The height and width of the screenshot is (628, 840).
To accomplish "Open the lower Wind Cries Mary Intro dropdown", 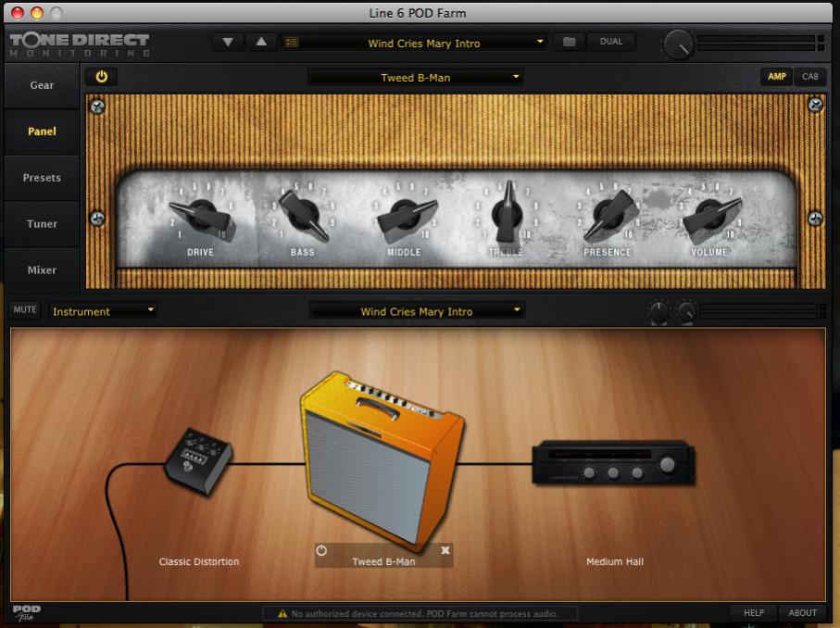I will [416, 311].
